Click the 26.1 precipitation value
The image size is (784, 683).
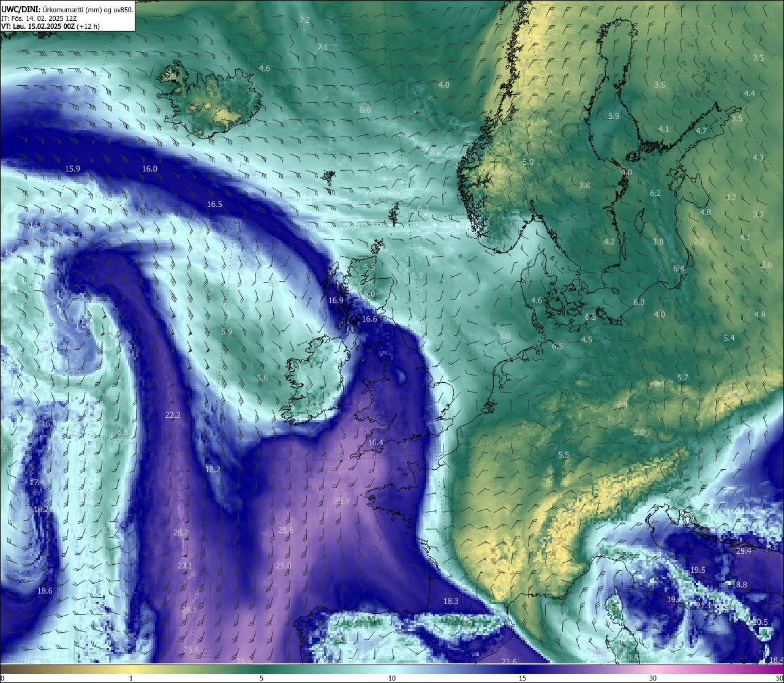pos(189,609)
